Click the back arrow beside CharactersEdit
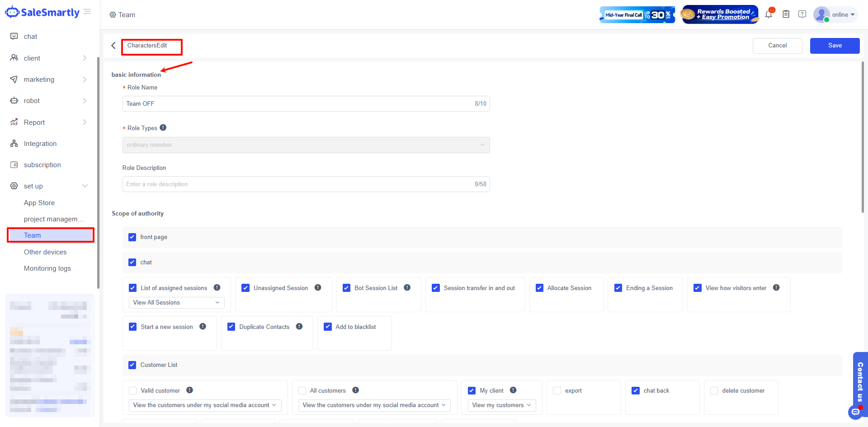Viewport: 868px width, 427px height. (113, 46)
